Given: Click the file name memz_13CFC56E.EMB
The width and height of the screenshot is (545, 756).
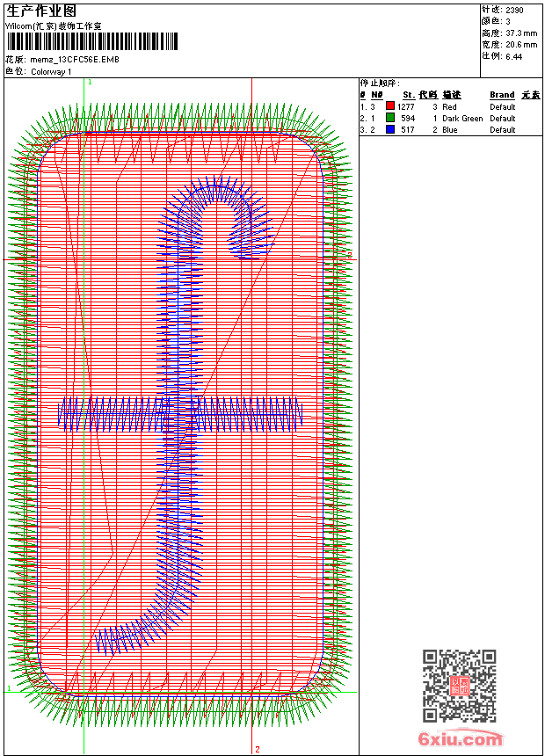Looking at the screenshot, I should (x=75, y=60).
